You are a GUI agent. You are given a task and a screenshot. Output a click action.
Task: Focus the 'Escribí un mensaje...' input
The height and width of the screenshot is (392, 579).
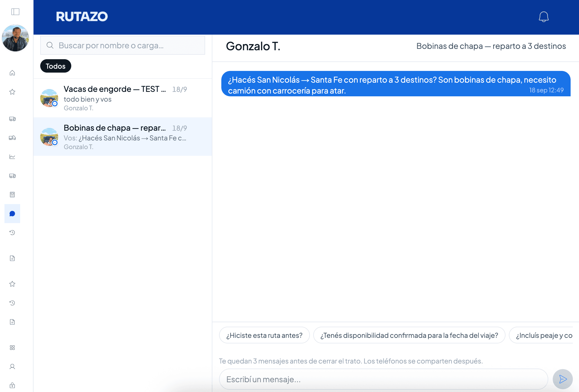[383, 379]
